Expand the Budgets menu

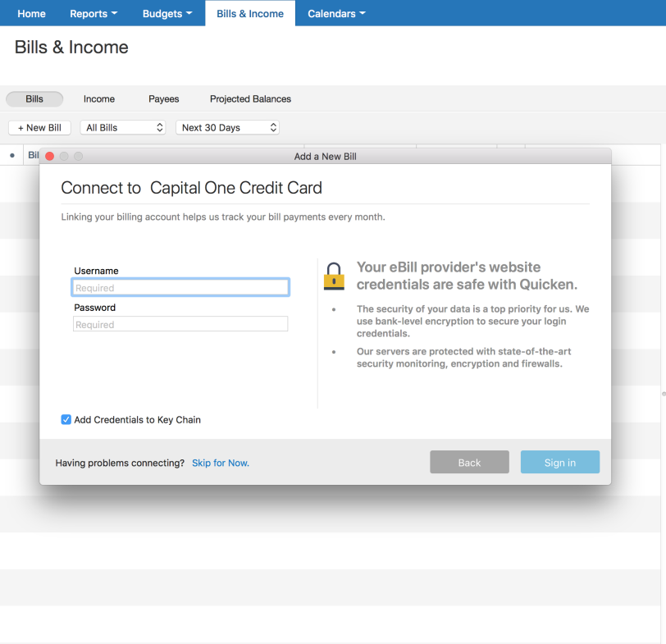pos(167,14)
